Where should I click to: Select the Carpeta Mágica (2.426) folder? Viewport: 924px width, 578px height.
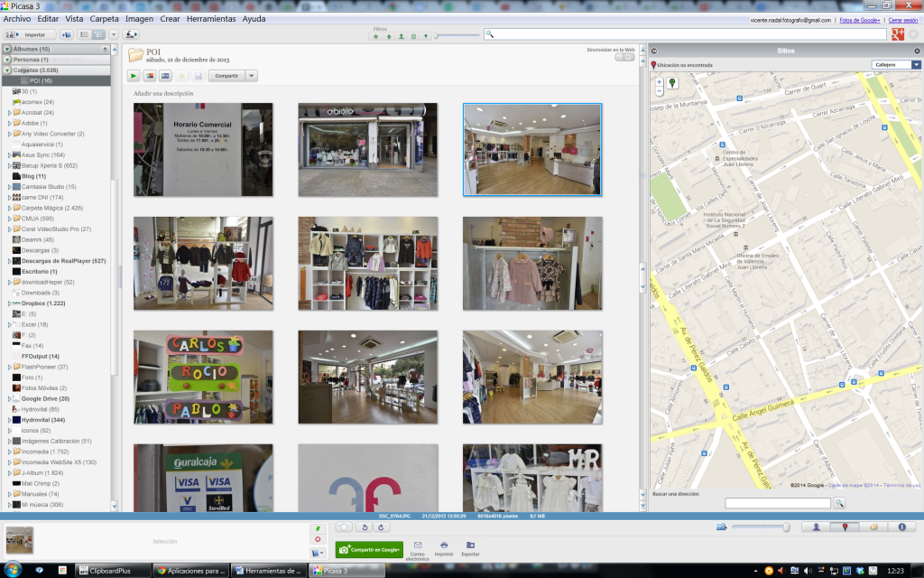[x=51, y=208]
